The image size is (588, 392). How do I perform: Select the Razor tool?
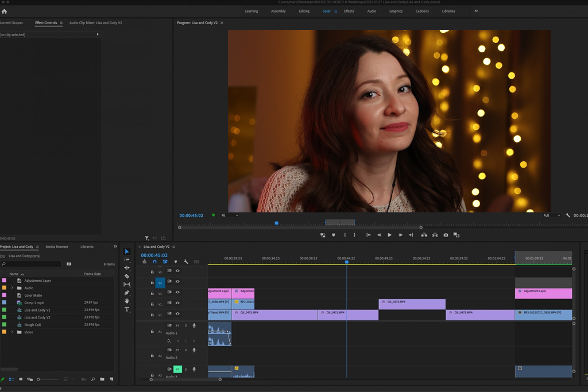coord(127,276)
